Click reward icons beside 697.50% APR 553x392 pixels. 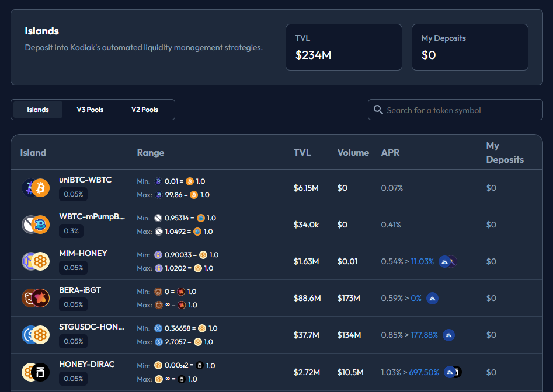[x=453, y=372]
